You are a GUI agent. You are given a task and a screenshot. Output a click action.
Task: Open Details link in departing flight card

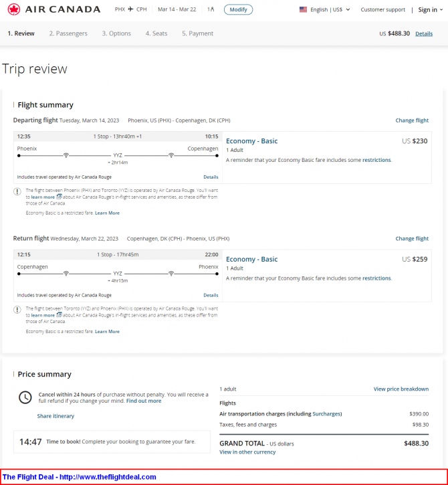point(211,177)
